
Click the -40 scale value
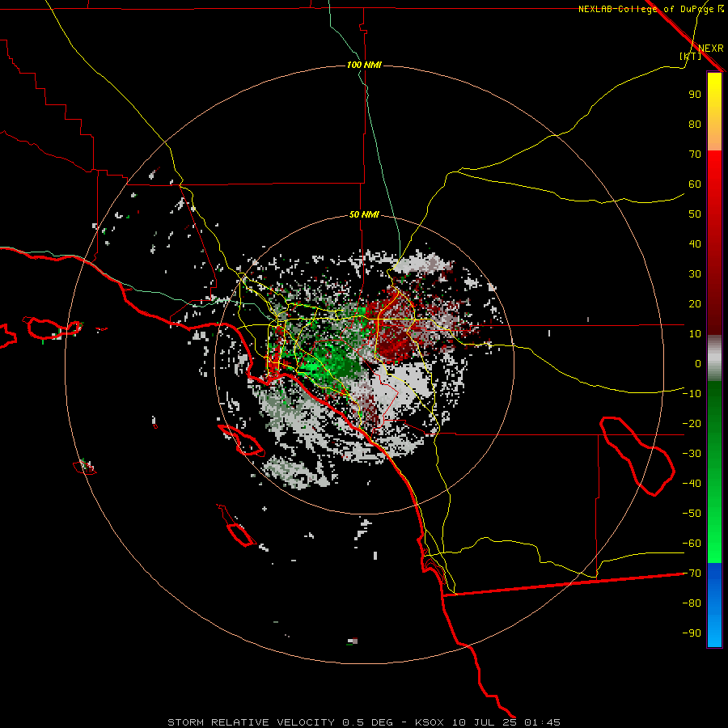click(x=692, y=484)
